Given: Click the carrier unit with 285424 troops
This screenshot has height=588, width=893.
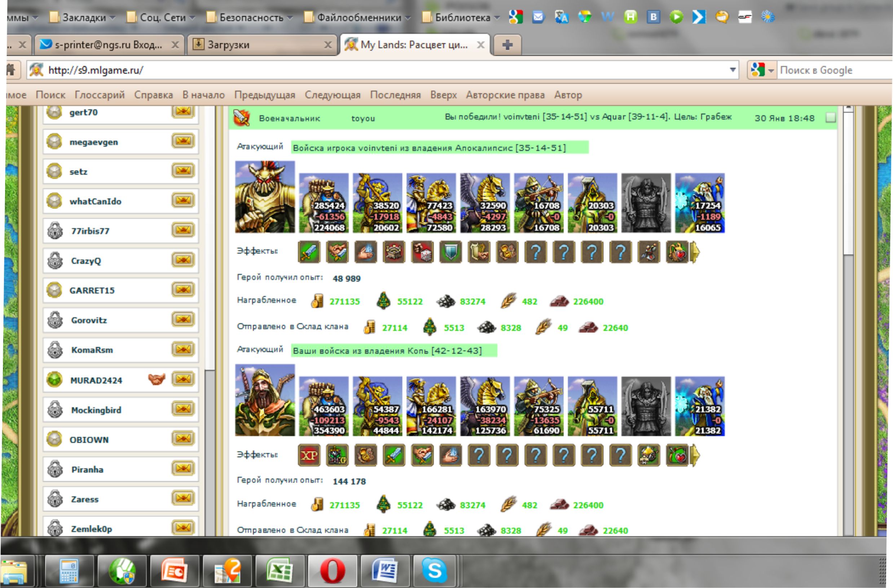Looking at the screenshot, I should point(324,203).
